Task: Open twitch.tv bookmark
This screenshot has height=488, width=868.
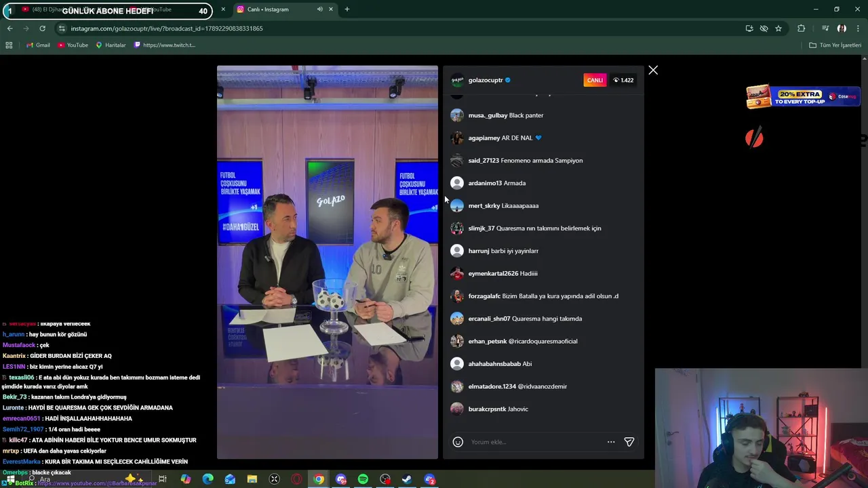Action: [x=165, y=45]
